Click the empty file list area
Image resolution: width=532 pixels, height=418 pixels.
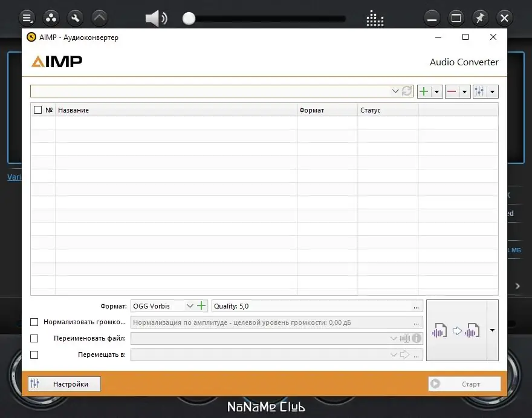[x=264, y=206]
